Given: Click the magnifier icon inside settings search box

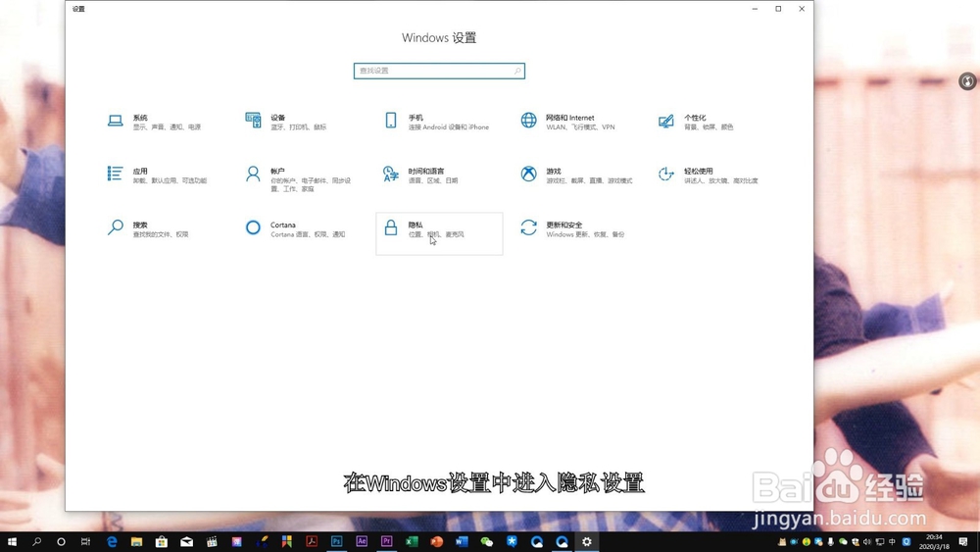Looking at the screenshot, I should (x=517, y=72).
